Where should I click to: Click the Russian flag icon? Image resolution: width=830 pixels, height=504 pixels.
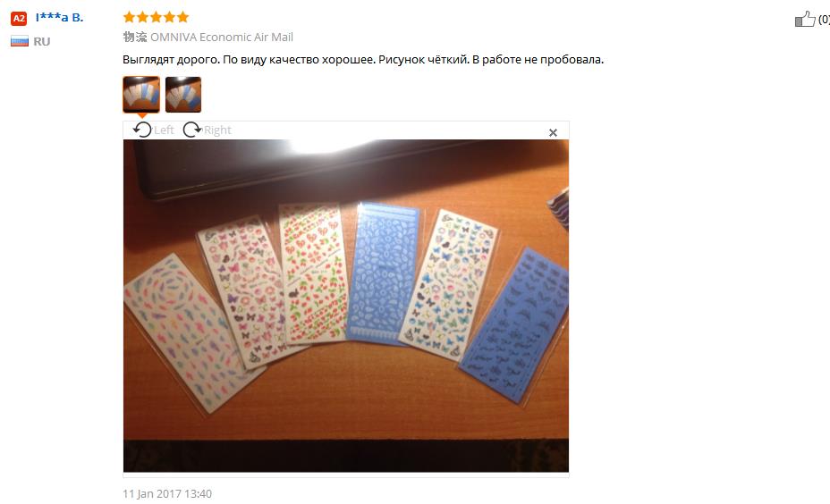click(20, 41)
